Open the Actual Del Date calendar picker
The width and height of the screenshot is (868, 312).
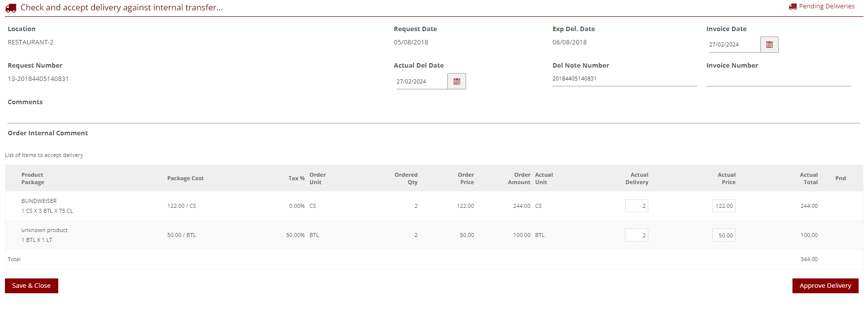(x=457, y=81)
